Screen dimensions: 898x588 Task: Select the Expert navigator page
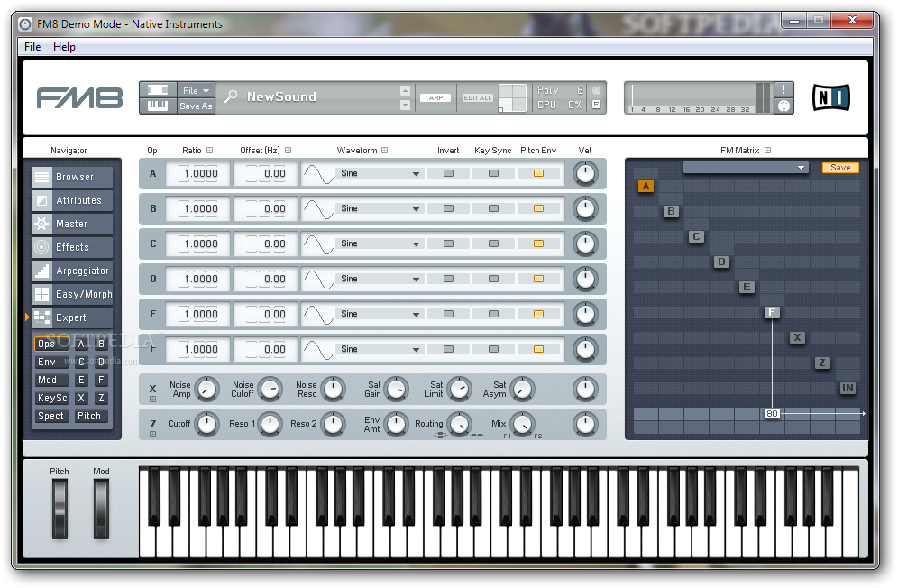point(72,318)
